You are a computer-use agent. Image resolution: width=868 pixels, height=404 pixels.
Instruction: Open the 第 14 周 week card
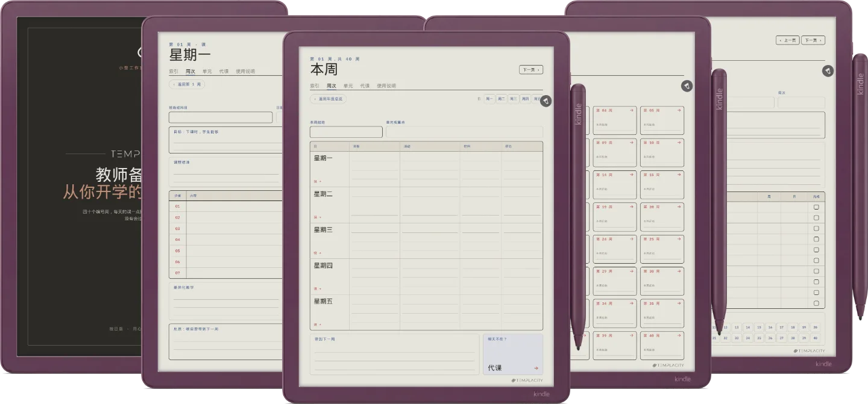click(x=615, y=185)
